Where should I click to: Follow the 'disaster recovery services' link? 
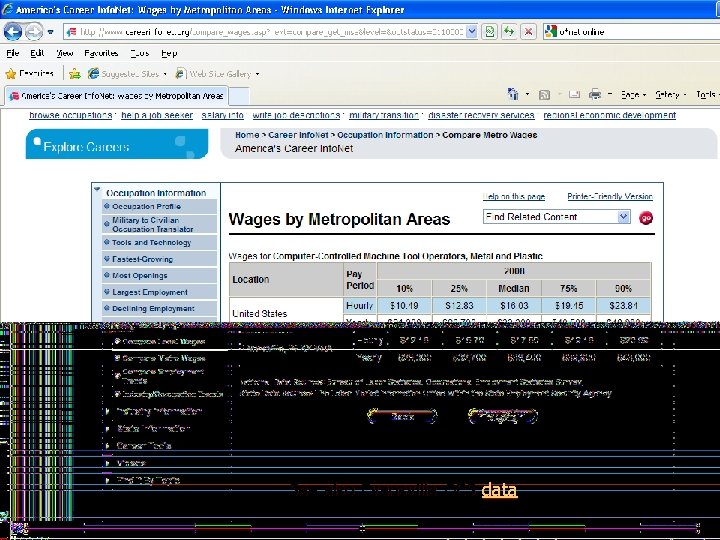481,115
